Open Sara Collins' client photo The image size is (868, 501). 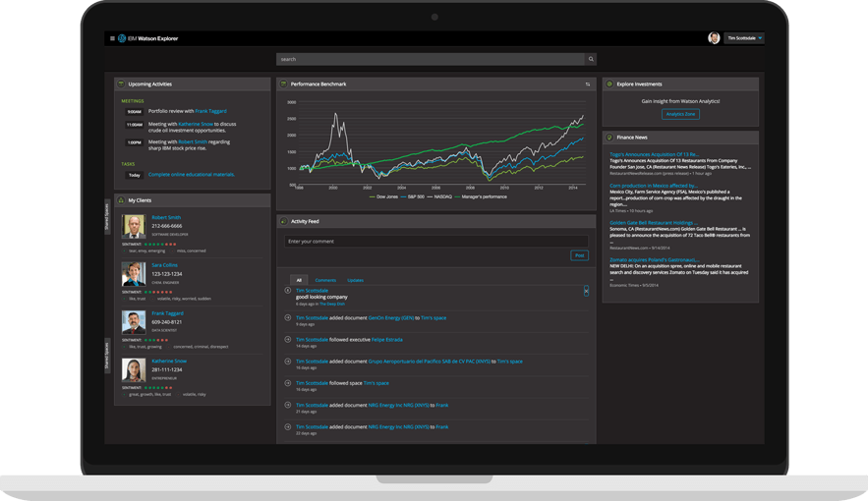click(134, 274)
